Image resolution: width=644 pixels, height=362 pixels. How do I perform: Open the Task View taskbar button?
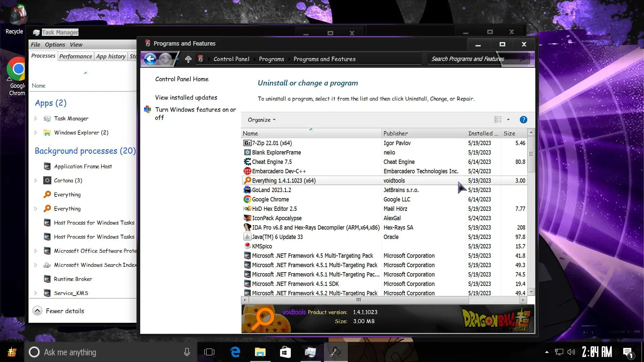point(209,352)
